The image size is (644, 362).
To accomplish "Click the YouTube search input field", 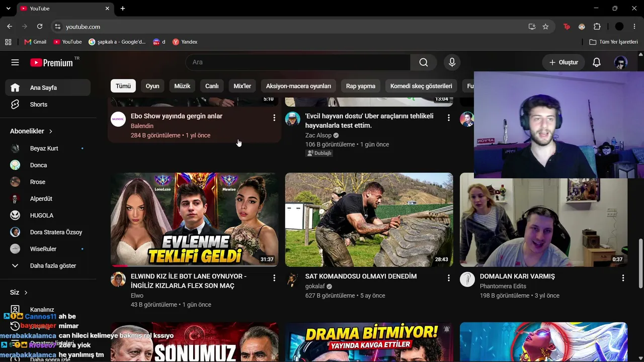I will (x=298, y=62).
